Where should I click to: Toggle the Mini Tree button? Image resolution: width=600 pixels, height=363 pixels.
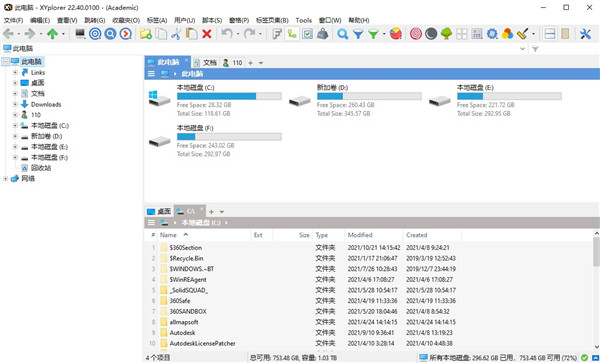coord(292,34)
